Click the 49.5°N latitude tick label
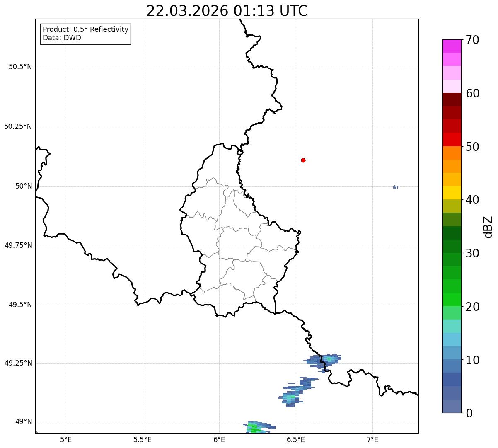The image size is (498, 448). click(20, 305)
